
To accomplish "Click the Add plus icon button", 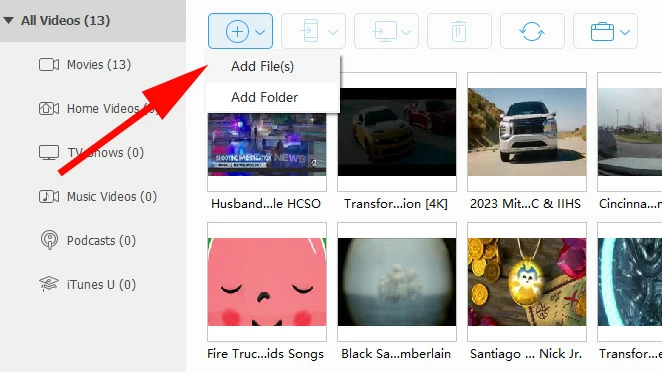I will 237,31.
